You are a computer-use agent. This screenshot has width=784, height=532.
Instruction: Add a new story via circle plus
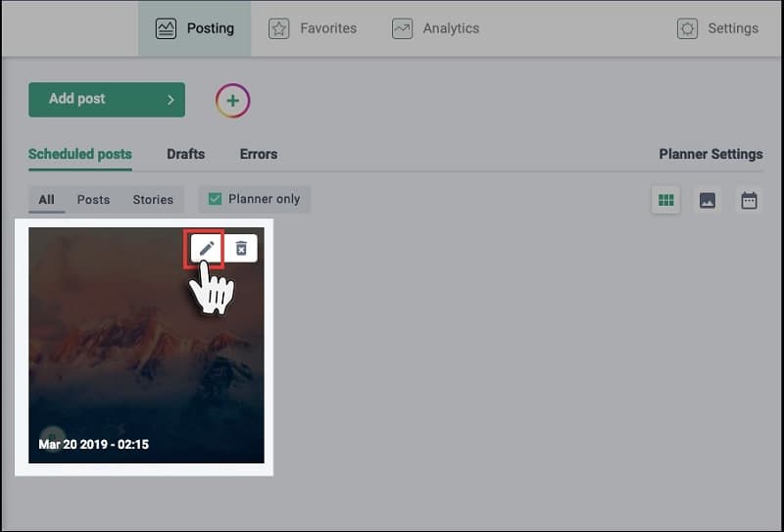232,101
